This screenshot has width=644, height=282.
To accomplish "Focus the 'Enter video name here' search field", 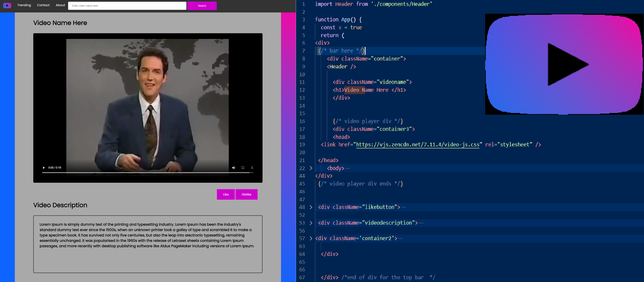I will (127, 6).
